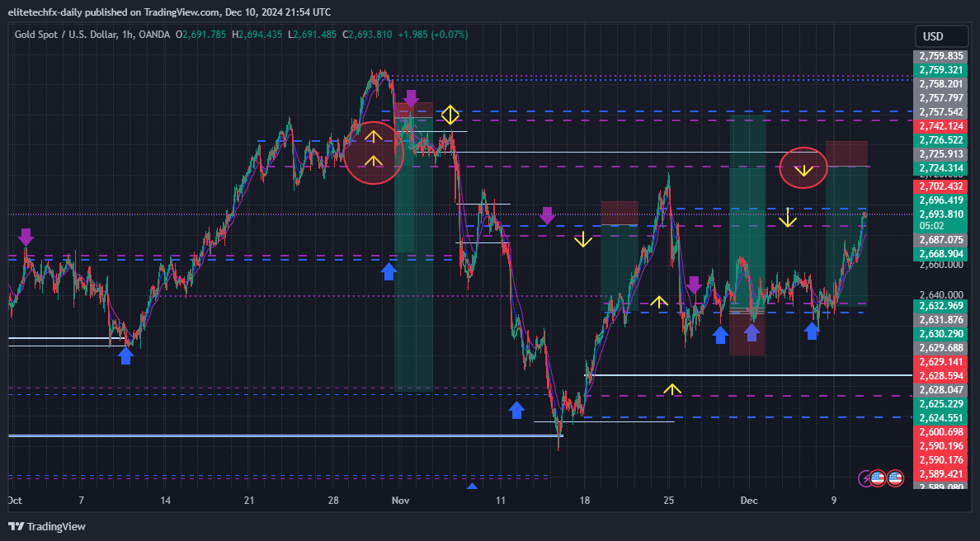This screenshot has width=980, height=541.
Task: Click the 25 date on time axis
Action: coord(669,501)
